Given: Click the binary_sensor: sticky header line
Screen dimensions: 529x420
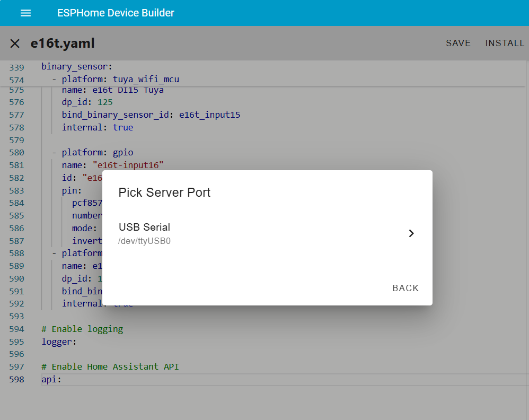Looking at the screenshot, I should coord(77,67).
